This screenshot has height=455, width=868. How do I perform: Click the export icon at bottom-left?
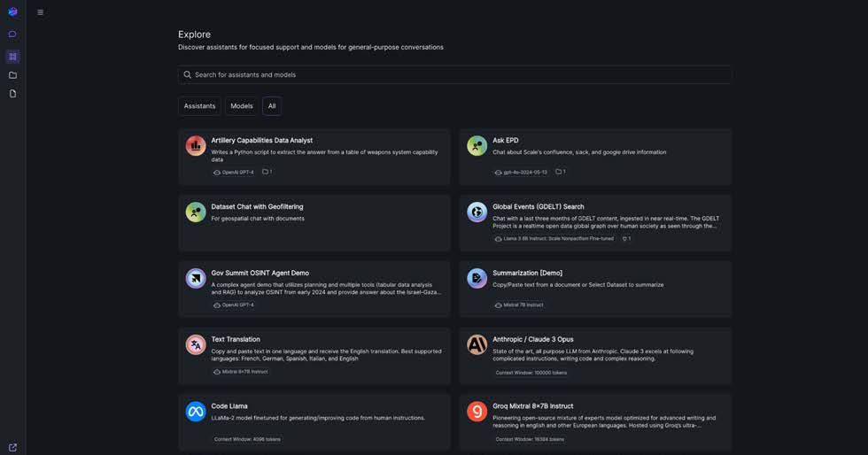click(12, 448)
